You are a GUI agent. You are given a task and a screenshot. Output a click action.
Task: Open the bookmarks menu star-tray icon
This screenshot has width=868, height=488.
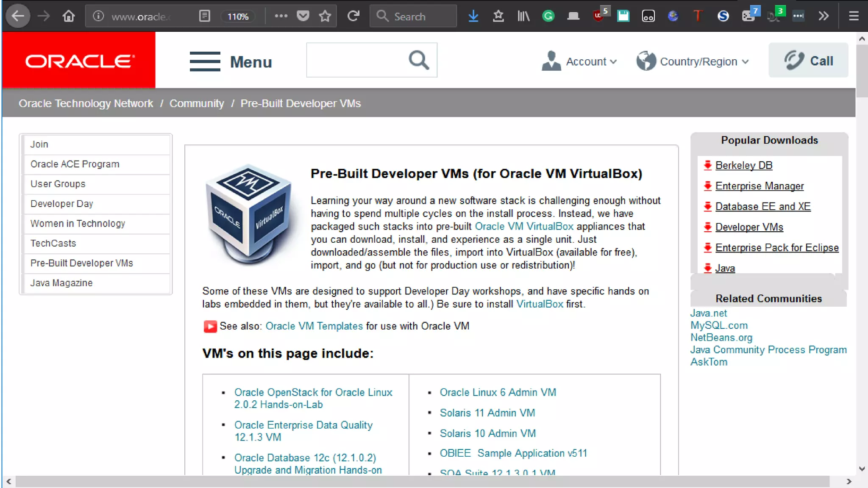(x=498, y=16)
